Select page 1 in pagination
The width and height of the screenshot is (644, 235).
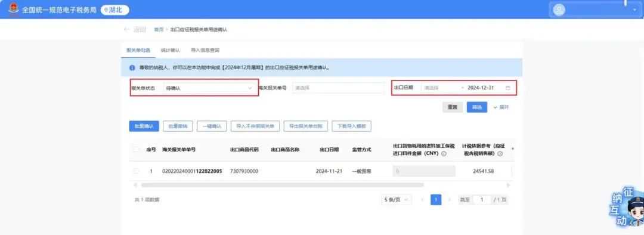[x=436, y=200]
